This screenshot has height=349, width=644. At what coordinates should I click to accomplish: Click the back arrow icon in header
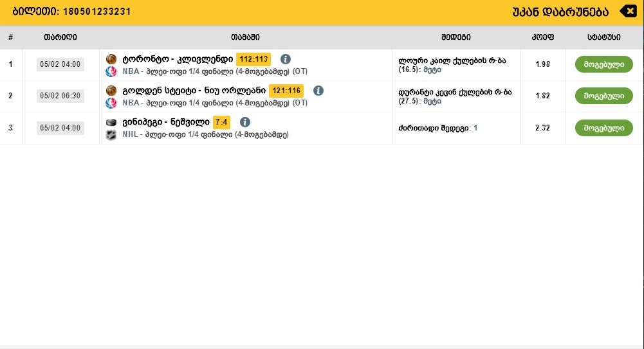[629, 11]
